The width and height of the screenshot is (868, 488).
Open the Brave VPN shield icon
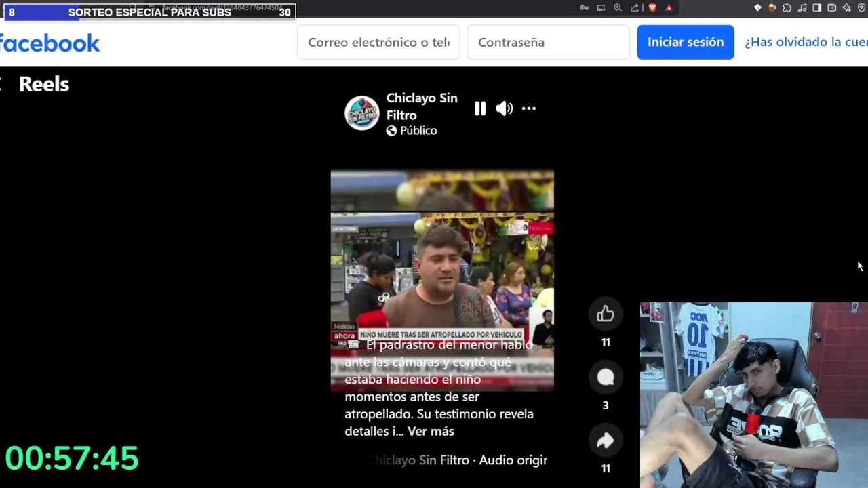click(861, 8)
